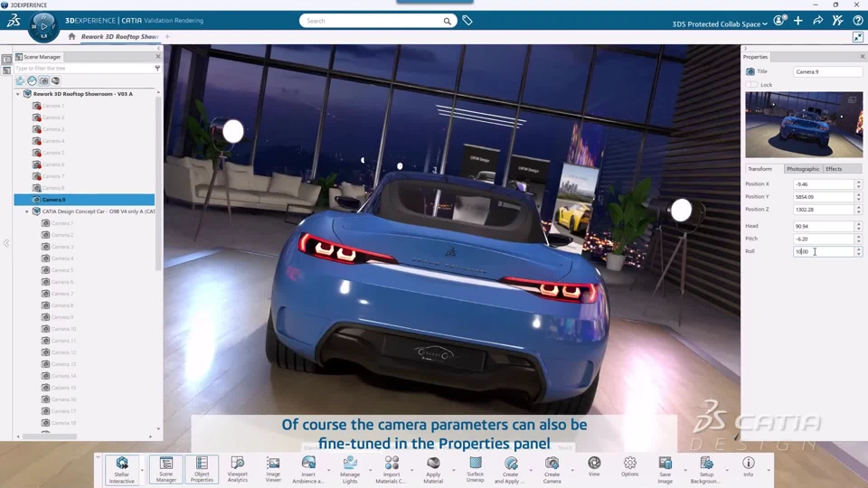868x488 pixels.
Task: Toggle the Lock switch for Camera.9
Action: coord(751,85)
